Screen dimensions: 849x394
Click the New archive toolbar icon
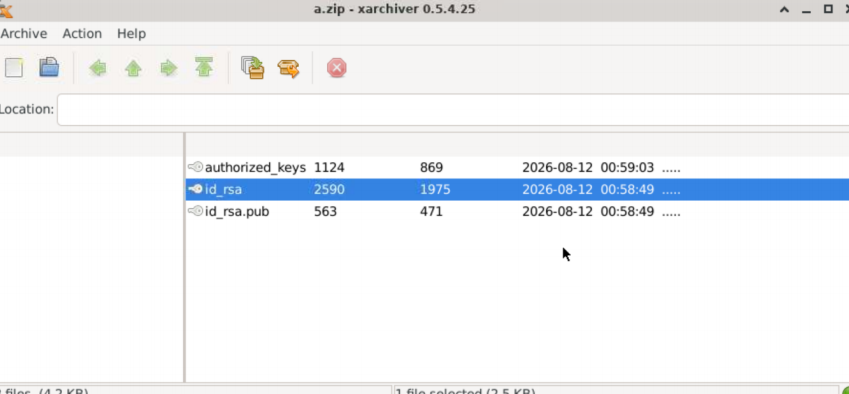14,68
